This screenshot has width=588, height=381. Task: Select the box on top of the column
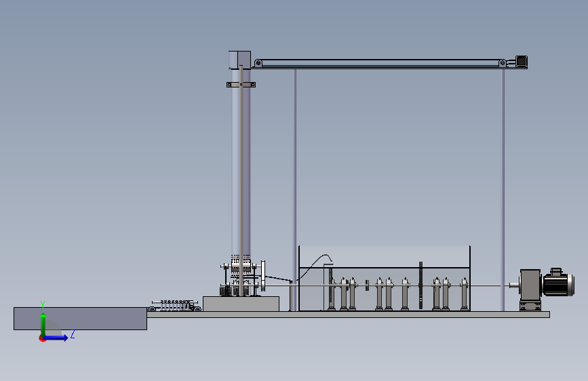pos(239,60)
